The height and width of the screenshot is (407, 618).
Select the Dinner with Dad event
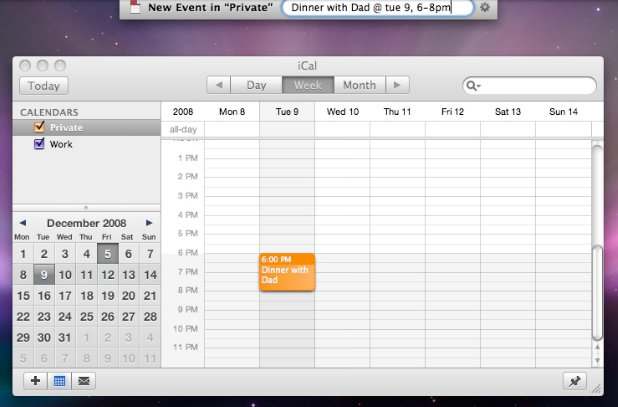287,272
